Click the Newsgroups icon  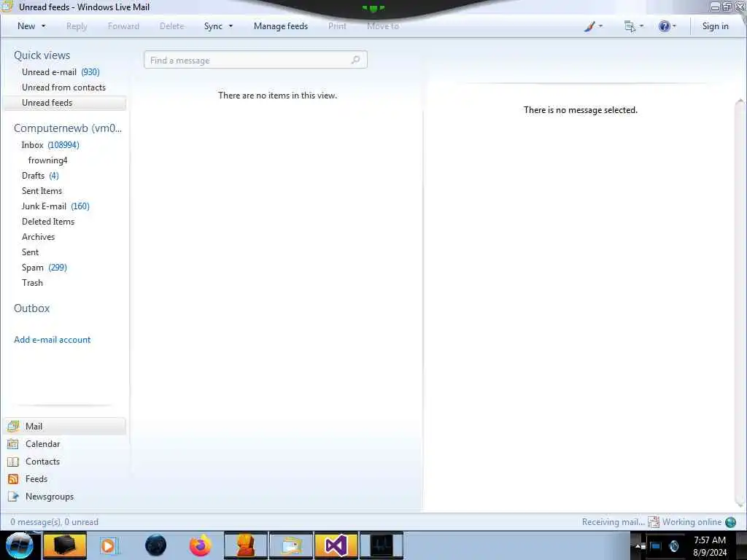coord(13,497)
